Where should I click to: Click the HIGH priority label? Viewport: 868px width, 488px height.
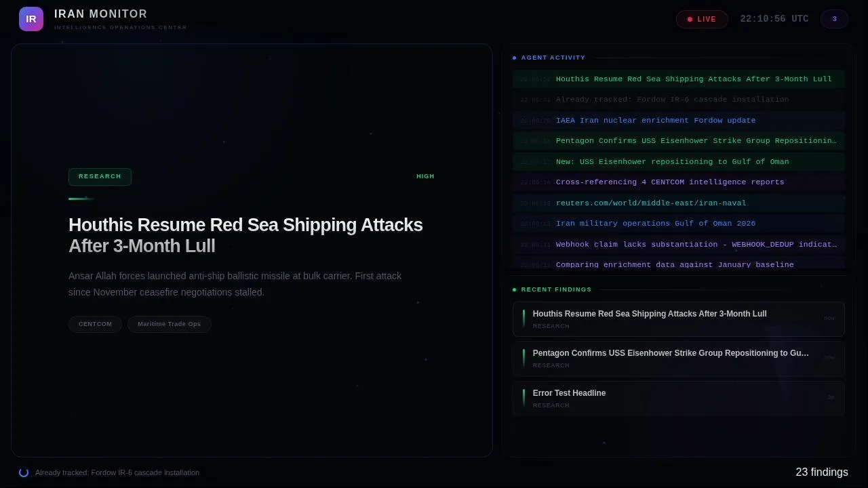pyautogui.click(x=425, y=176)
